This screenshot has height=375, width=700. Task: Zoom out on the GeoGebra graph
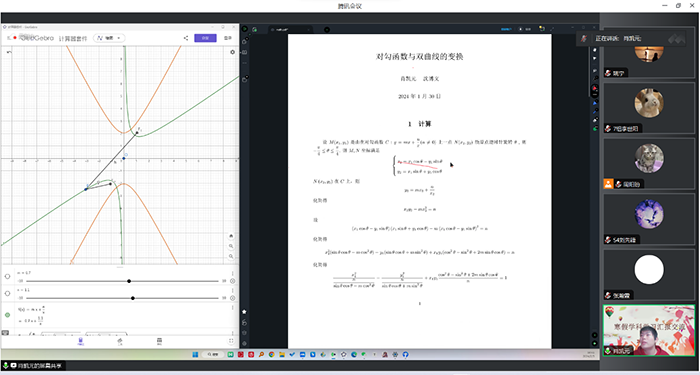coord(231,257)
